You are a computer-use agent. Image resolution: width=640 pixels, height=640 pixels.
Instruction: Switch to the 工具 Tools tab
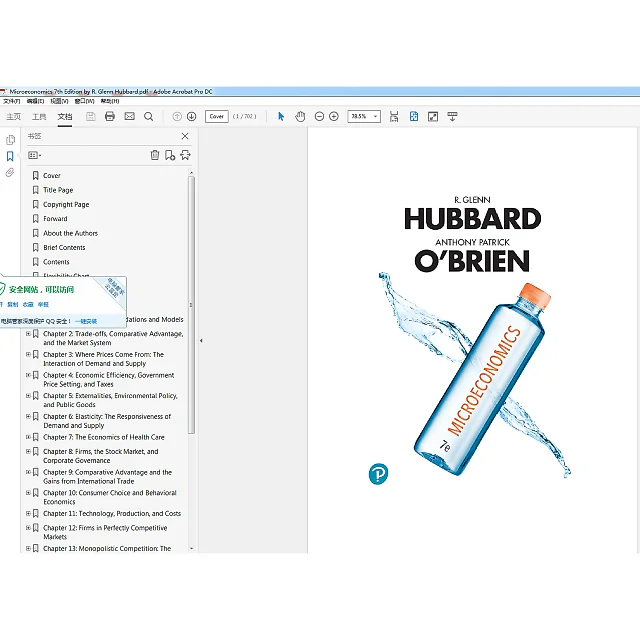(x=39, y=117)
